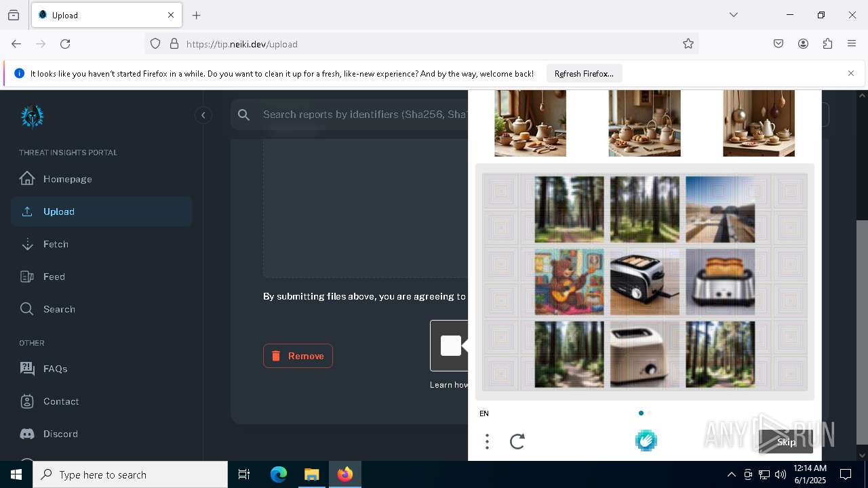Select the Upload sidebar item
868x488 pixels.
coord(102,211)
